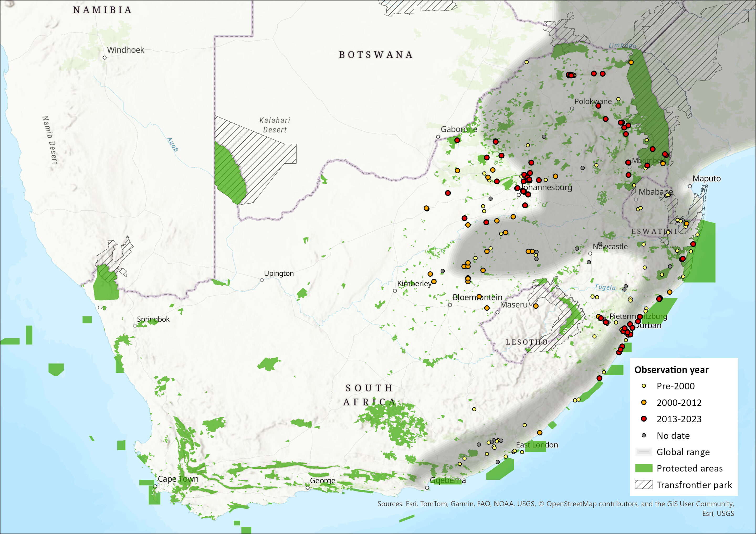Click the Upington city marker circle
The height and width of the screenshot is (534, 756).
pyautogui.click(x=262, y=280)
